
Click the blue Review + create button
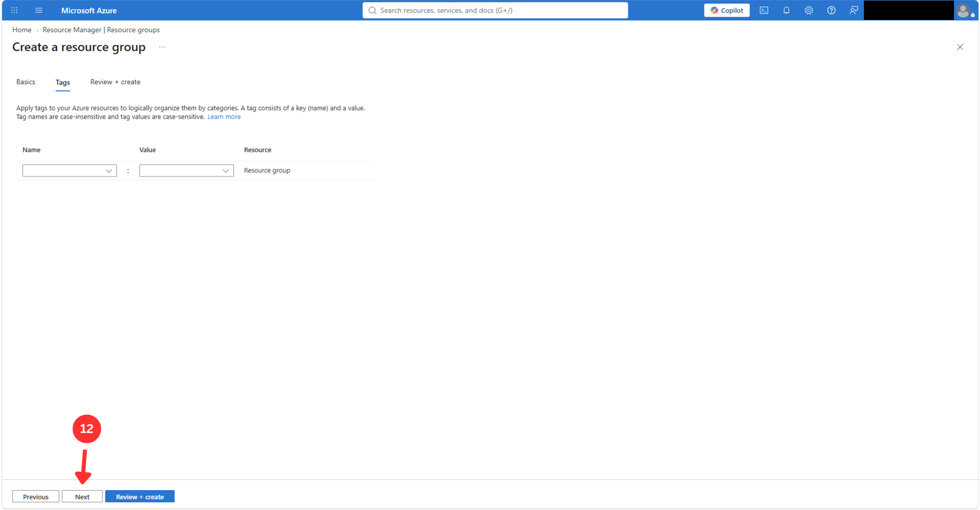(x=140, y=497)
